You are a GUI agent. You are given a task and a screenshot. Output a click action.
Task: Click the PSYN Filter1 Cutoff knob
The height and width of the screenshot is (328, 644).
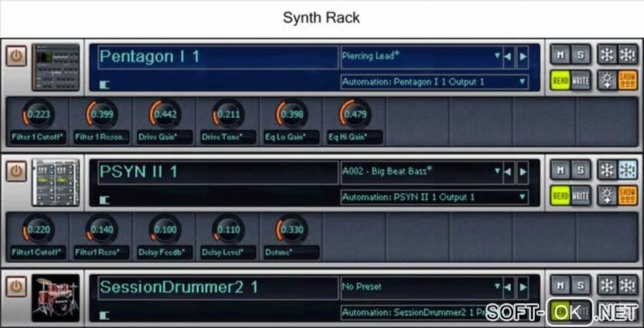[38, 229]
